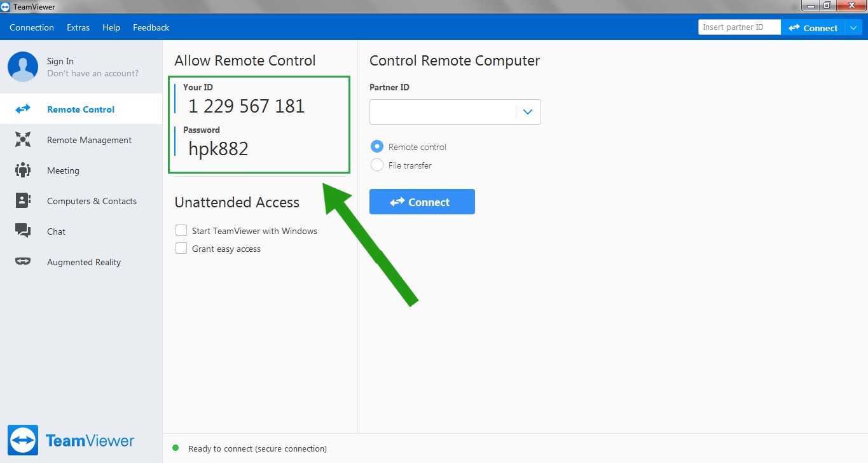Image resolution: width=868 pixels, height=463 pixels.
Task: Click the TeamViewer title bar app icon
Action: coord(6,6)
